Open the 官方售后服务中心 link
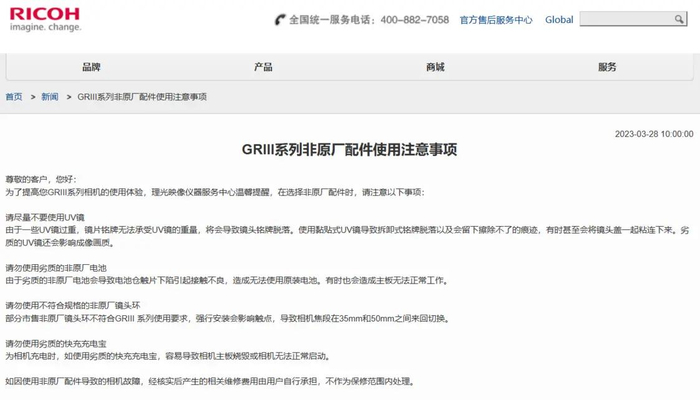 coord(496,20)
